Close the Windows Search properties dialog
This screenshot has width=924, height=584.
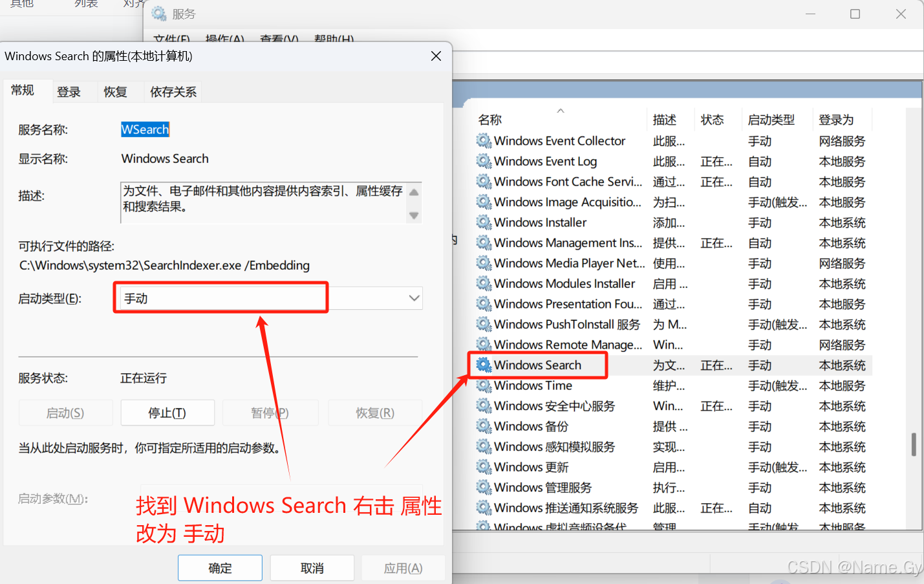pyautogui.click(x=436, y=56)
